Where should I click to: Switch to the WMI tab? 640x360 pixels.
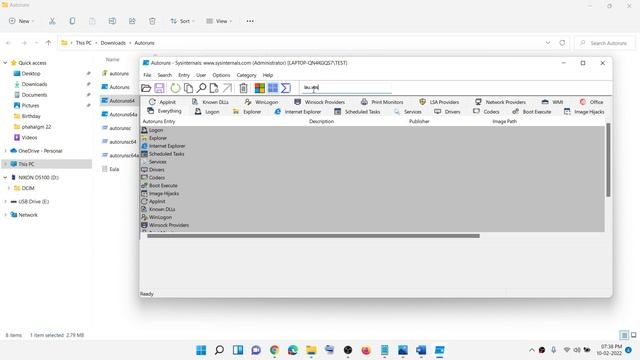coord(552,102)
